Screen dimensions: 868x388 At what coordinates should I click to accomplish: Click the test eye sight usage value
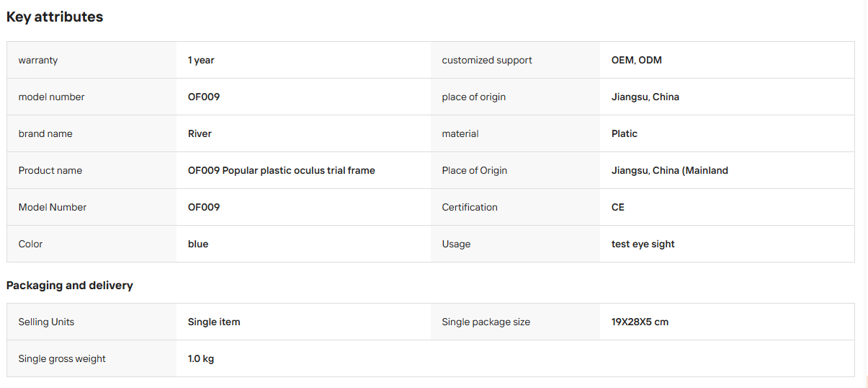[x=643, y=244]
